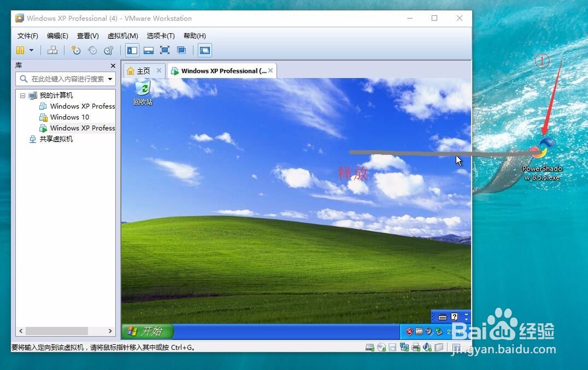Click the USB device status icon

pos(439,348)
